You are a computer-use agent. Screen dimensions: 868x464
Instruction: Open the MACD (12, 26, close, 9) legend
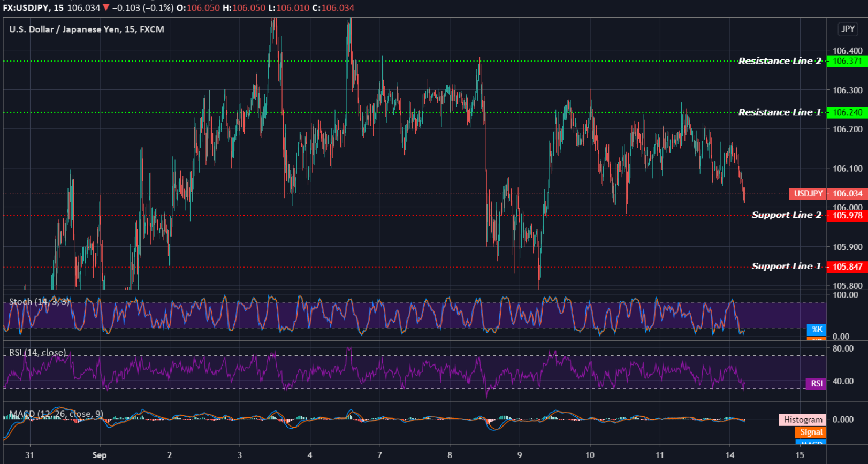click(56, 414)
